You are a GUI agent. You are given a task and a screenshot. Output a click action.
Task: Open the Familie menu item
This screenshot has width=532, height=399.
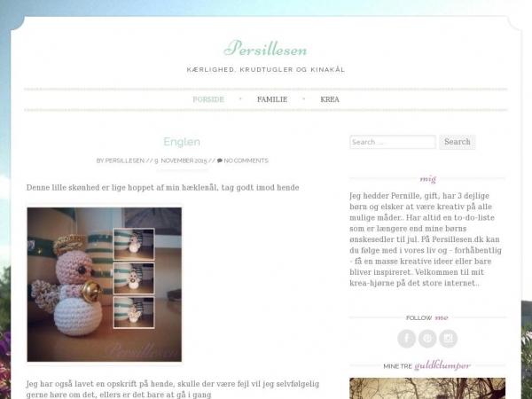[x=272, y=99]
